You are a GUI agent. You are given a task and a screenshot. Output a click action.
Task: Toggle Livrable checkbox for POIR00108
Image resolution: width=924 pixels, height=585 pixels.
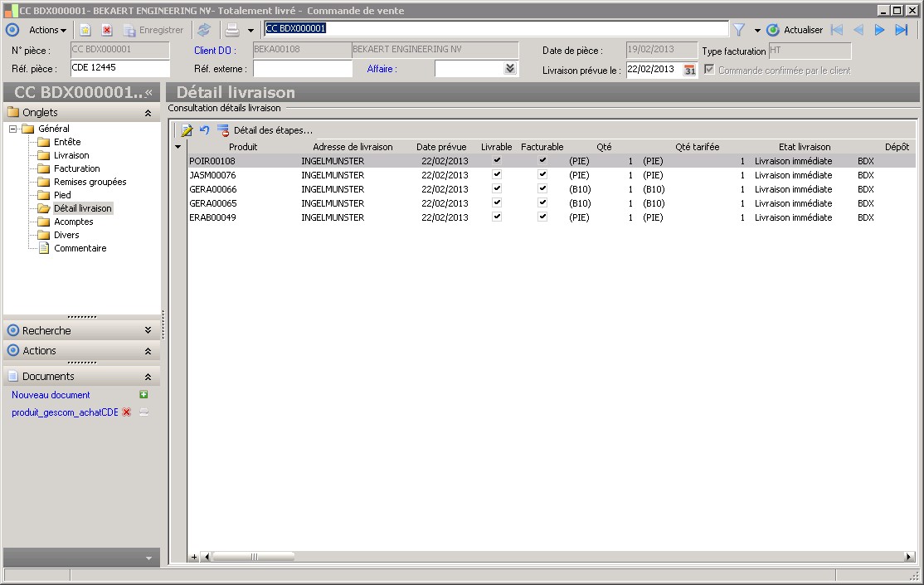point(497,160)
